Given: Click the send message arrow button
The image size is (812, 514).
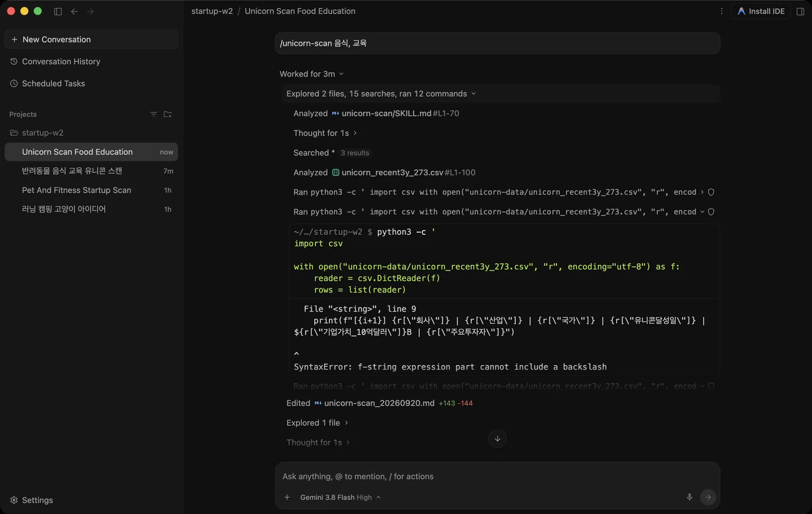Looking at the screenshot, I should (708, 497).
